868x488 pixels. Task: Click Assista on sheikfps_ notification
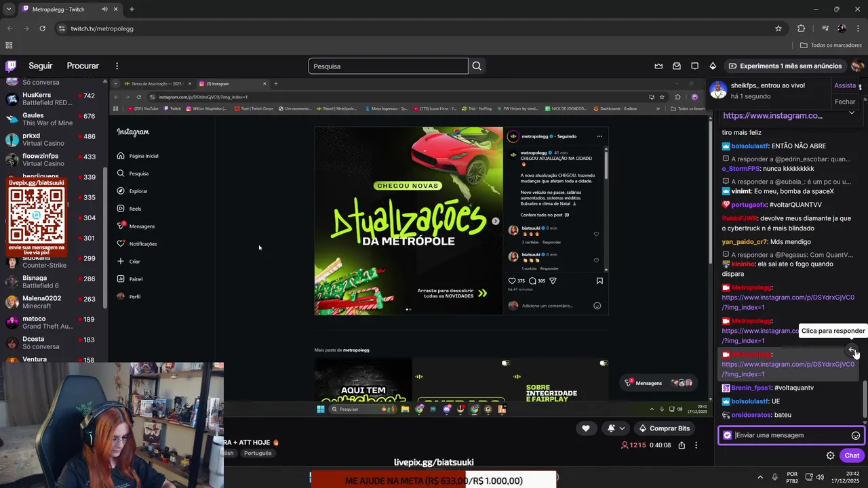(845, 85)
